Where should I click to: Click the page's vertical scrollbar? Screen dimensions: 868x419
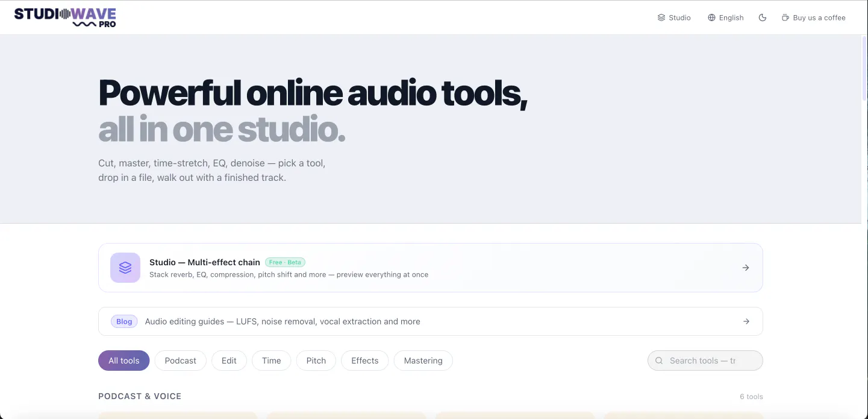(x=864, y=68)
